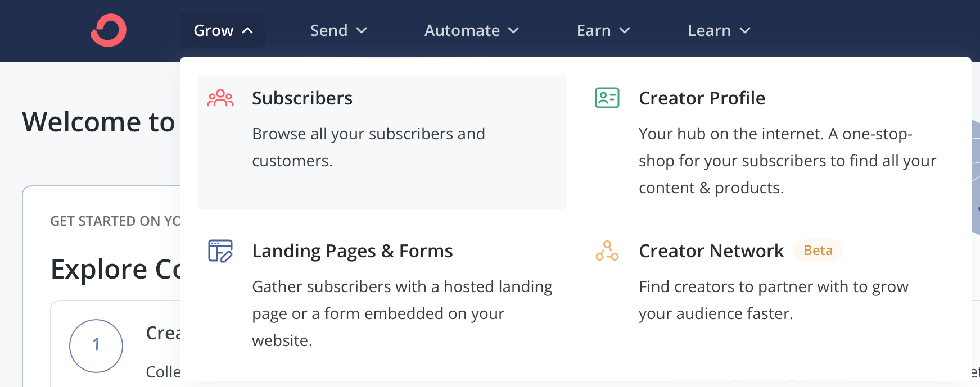Go to Landing Pages & Forms heading
Viewport: 980px width, 387px height.
(x=353, y=251)
